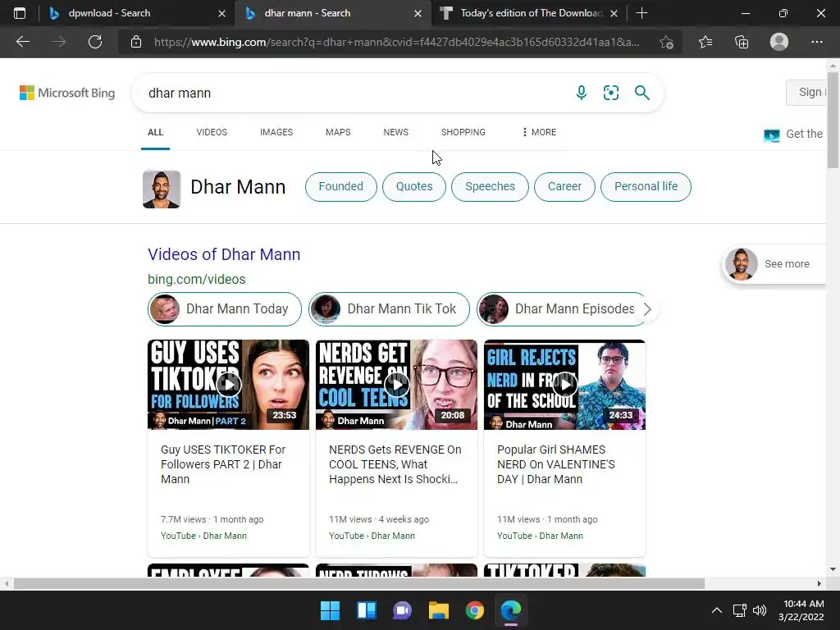The image size is (840, 630).
Task: Open the Favorites list icon
Action: 705,42
